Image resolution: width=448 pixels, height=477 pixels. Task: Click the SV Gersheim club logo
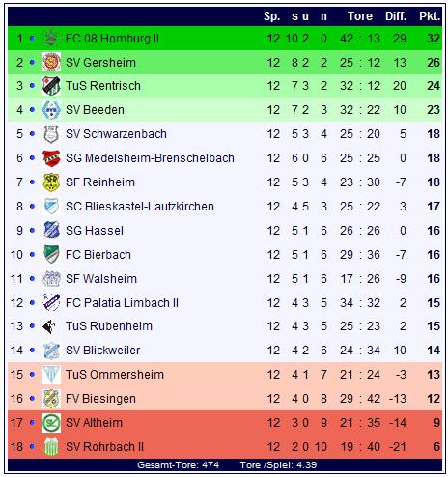pyautogui.click(x=51, y=62)
